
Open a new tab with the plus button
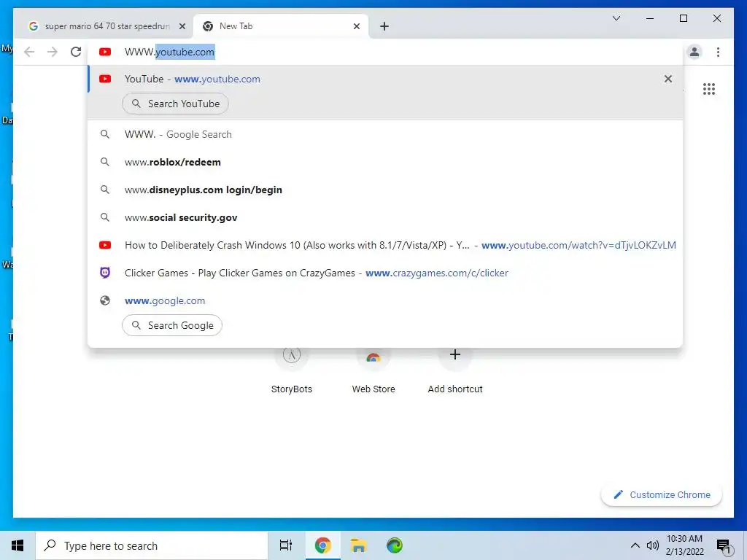384,26
